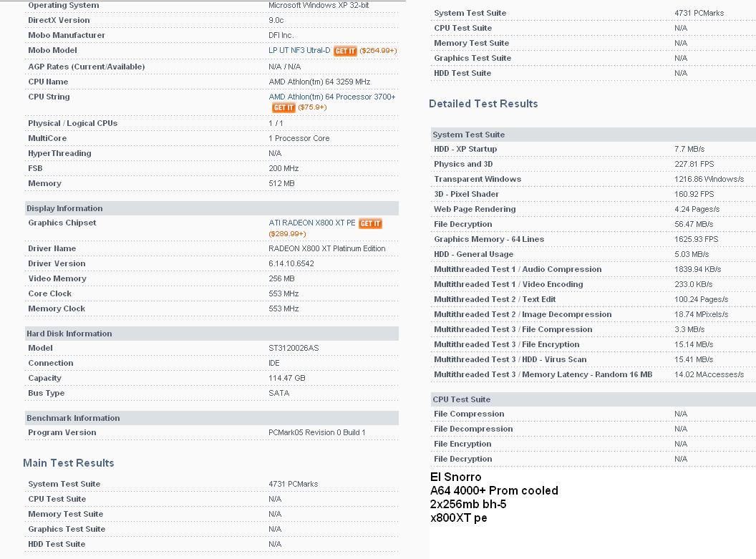Viewport: 756px width, 559px height.
Task: Select the Benchmark Information section header
Action: 212,418
